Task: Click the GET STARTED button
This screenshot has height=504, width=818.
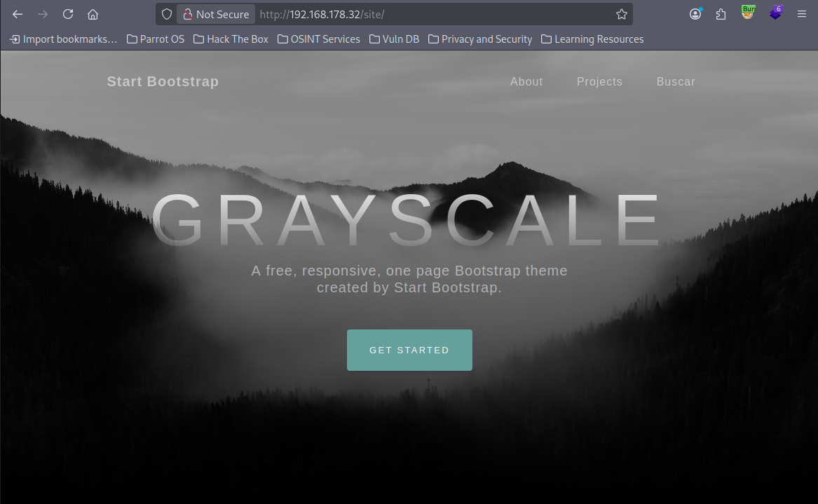Action: 409,350
